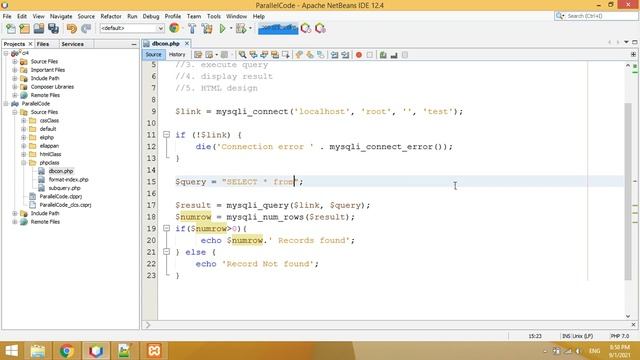Select ParallelCode.cbproj file

pos(60,196)
